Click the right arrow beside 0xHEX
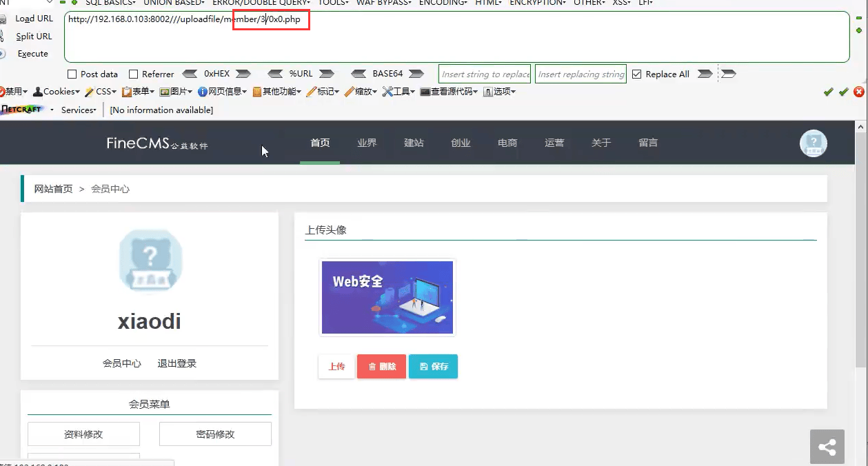This screenshot has height=466, width=868. tap(244, 74)
